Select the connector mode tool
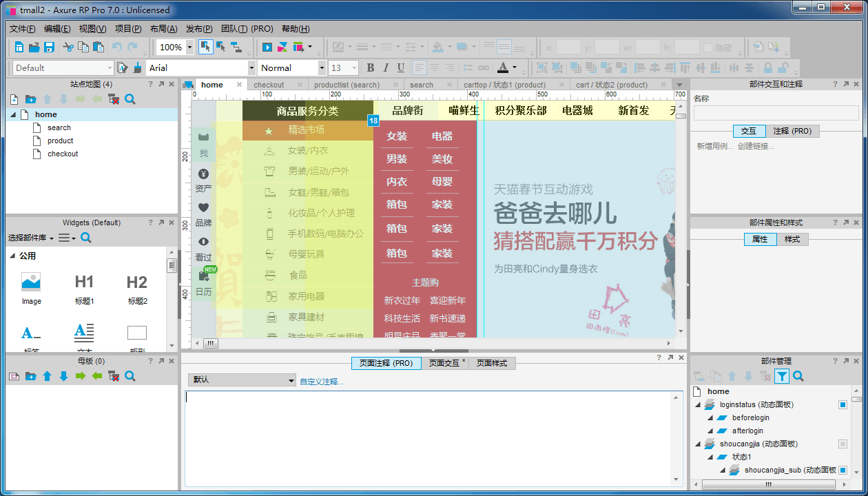 click(x=236, y=47)
